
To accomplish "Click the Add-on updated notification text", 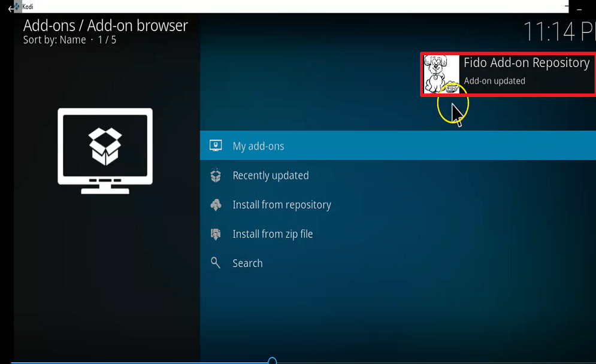I will coord(494,81).
